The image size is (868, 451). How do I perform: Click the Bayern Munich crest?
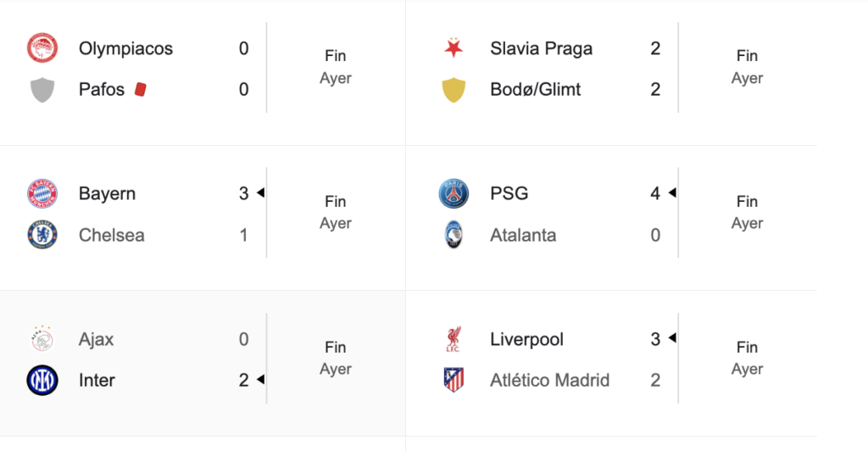pos(42,194)
